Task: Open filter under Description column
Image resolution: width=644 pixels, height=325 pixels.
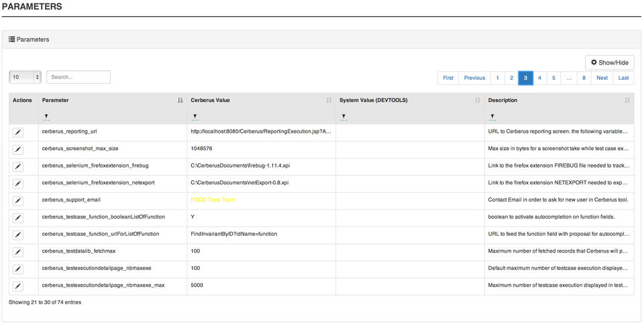Action: pos(492,117)
